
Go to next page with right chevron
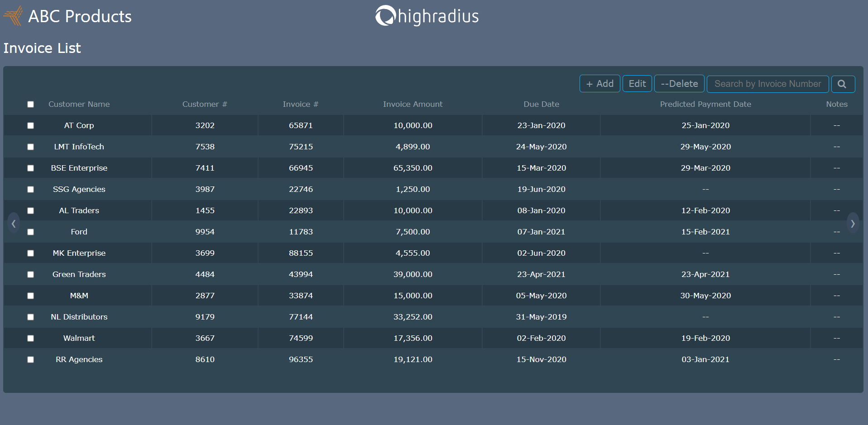click(x=853, y=223)
